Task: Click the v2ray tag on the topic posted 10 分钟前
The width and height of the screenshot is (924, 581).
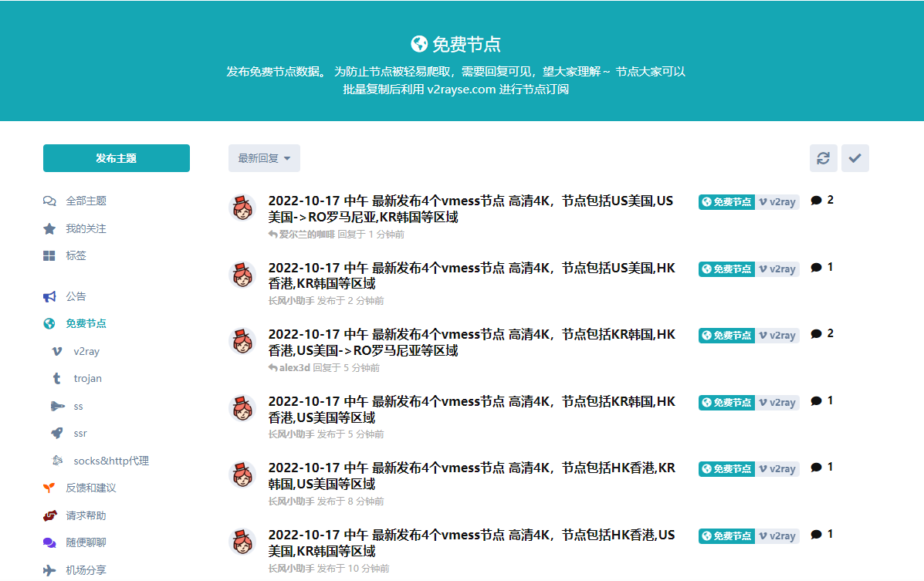Action: pyautogui.click(x=777, y=537)
